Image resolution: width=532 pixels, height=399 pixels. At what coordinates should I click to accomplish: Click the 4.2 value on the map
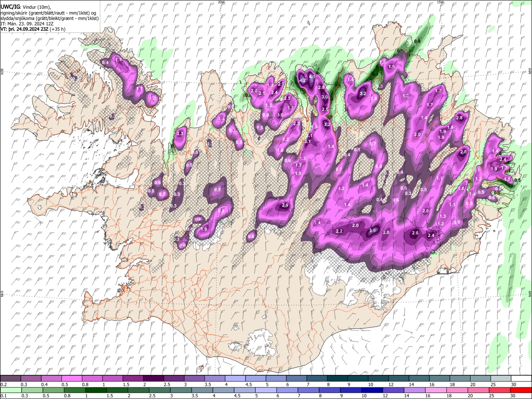[303, 81]
